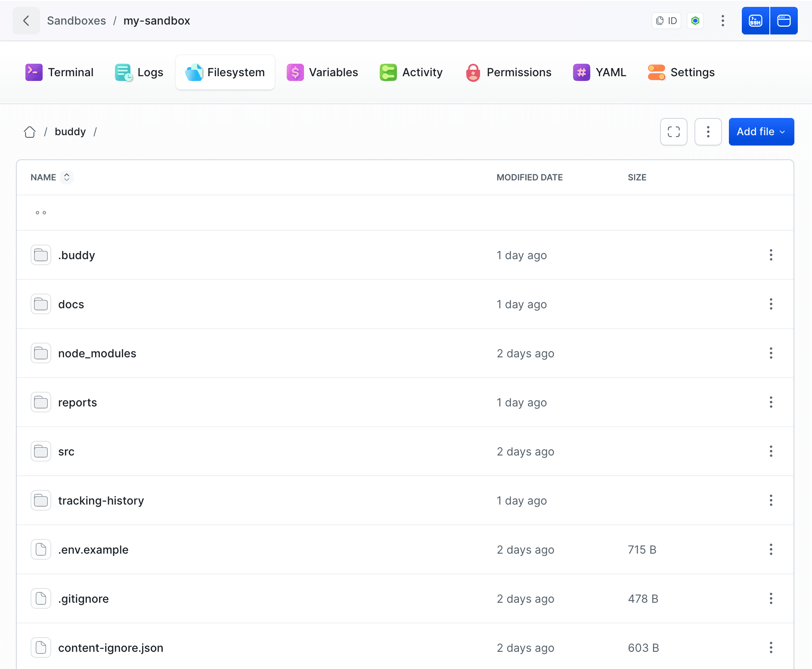Image resolution: width=812 pixels, height=669 pixels.
Task: Open the tracking-history folder
Action: click(101, 501)
